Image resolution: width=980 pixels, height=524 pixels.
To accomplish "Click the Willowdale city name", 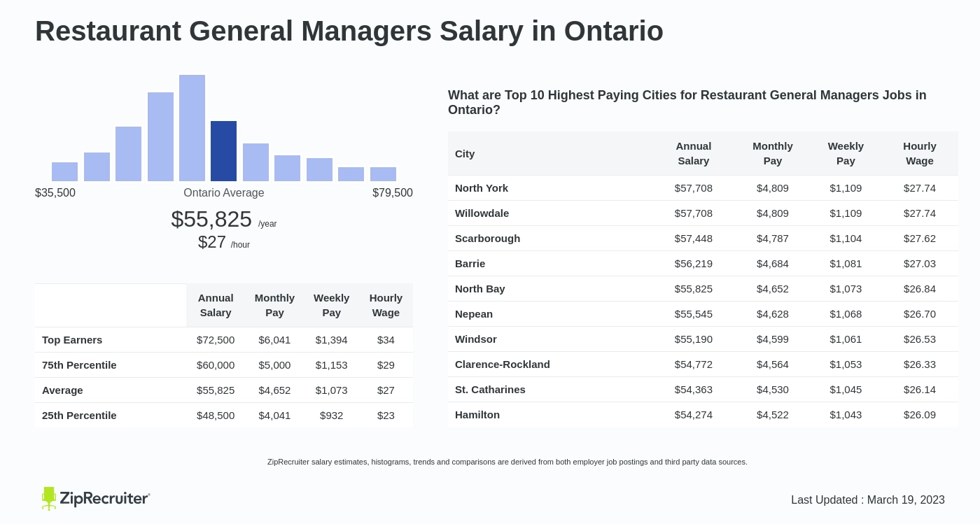I will click(x=482, y=213).
